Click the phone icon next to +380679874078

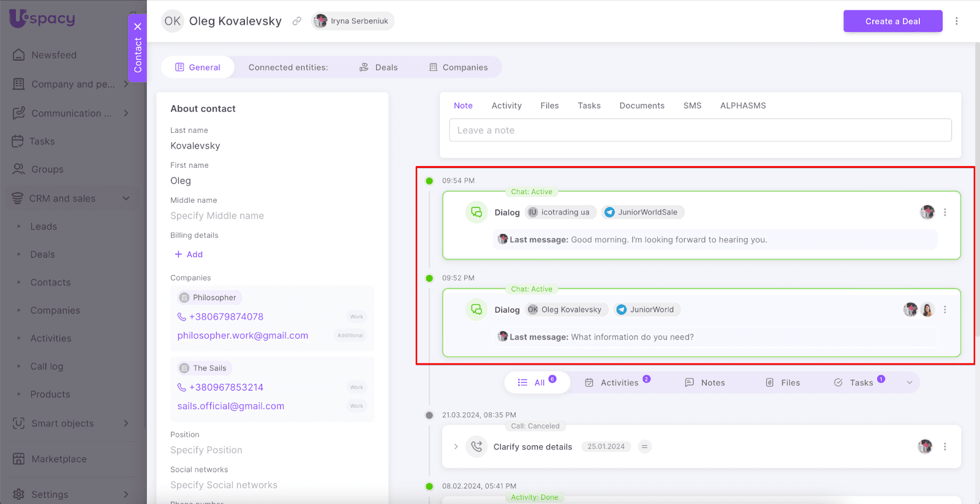[x=181, y=317]
